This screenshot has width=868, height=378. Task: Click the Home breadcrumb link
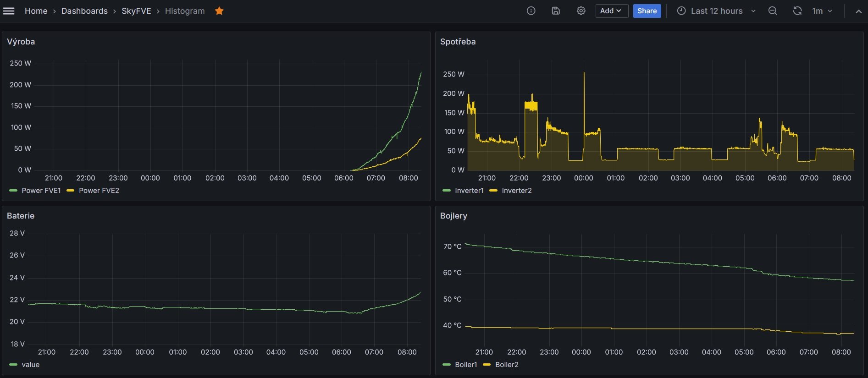click(x=36, y=11)
